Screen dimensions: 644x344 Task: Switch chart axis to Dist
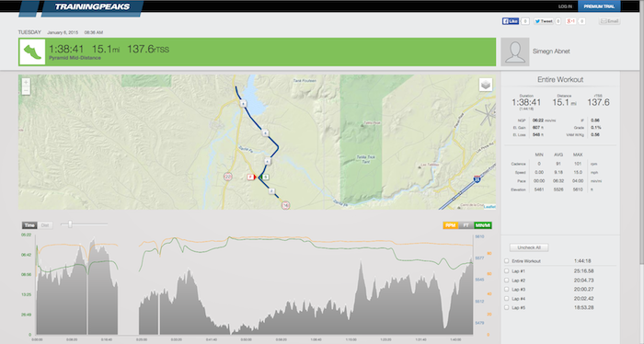pyautogui.click(x=45, y=225)
